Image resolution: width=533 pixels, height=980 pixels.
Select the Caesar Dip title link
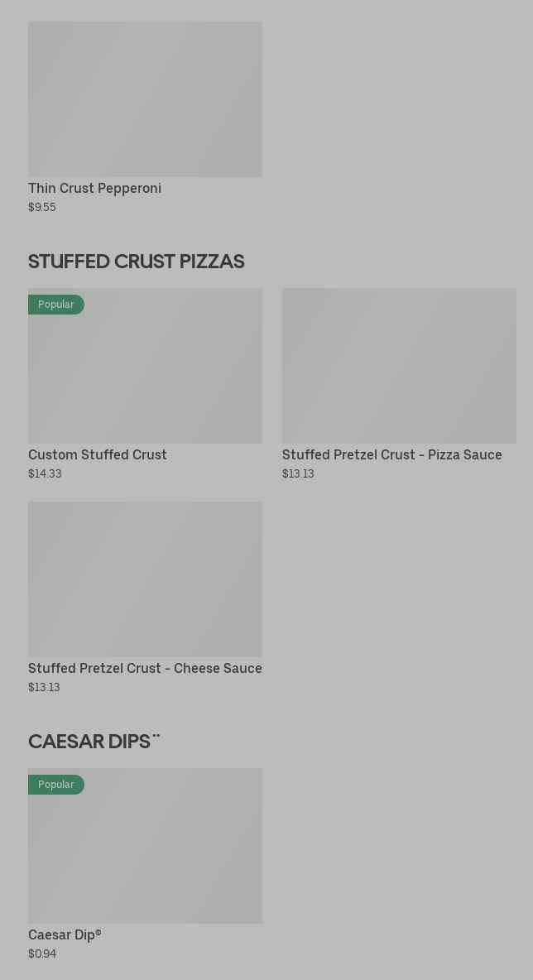(65, 934)
